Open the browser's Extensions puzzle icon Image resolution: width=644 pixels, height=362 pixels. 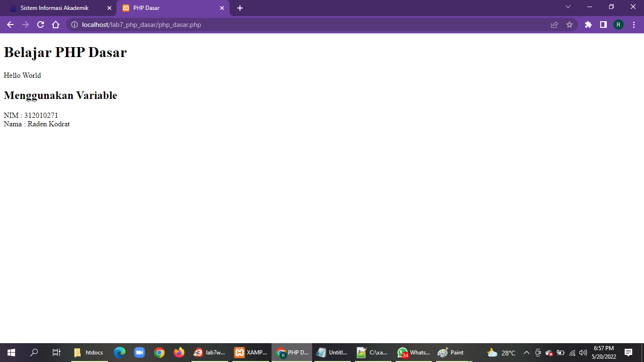[x=588, y=25]
